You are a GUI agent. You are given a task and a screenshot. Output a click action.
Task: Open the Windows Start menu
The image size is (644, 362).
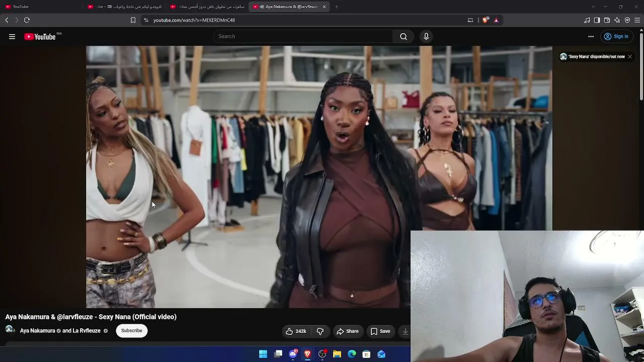(x=263, y=354)
